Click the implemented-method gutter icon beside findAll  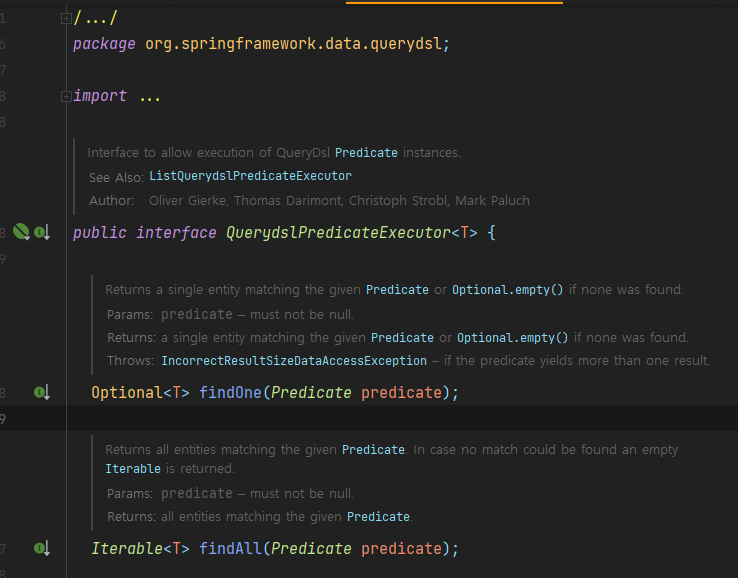42,548
